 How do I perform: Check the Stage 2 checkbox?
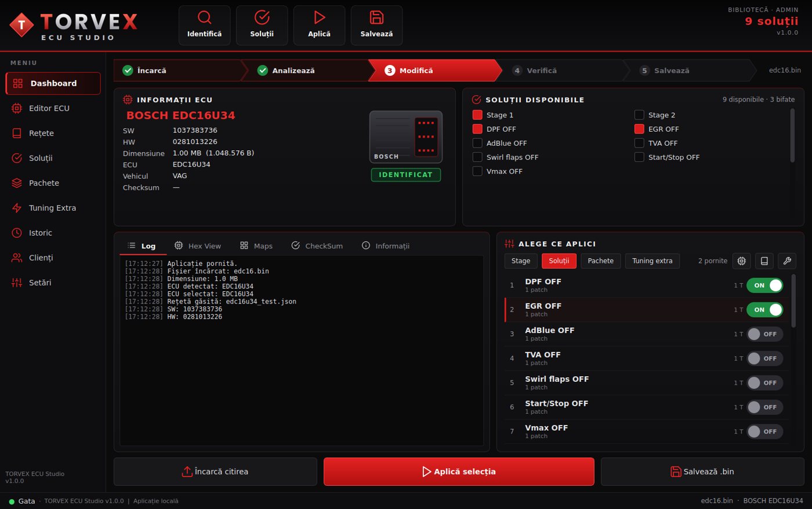click(639, 115)
